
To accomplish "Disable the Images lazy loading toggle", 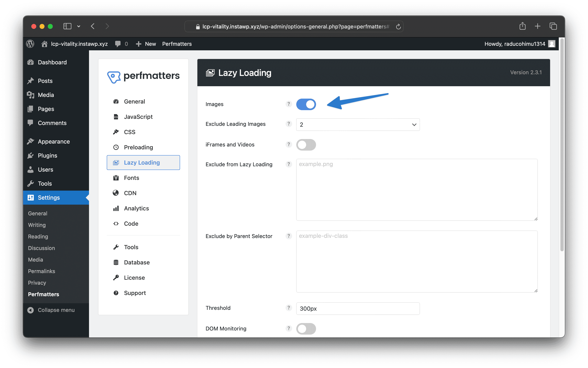I will 306,104.
